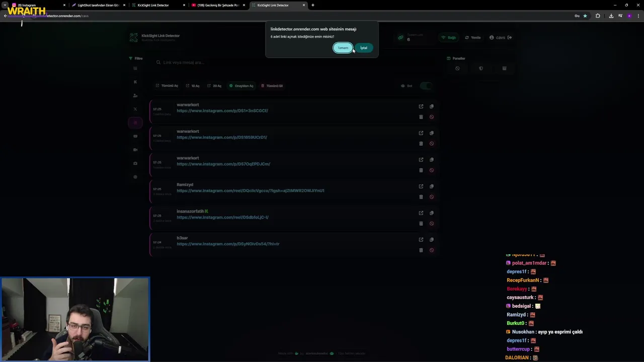
Task: Filter by users icon in sidebar
Action: point(135,96)
